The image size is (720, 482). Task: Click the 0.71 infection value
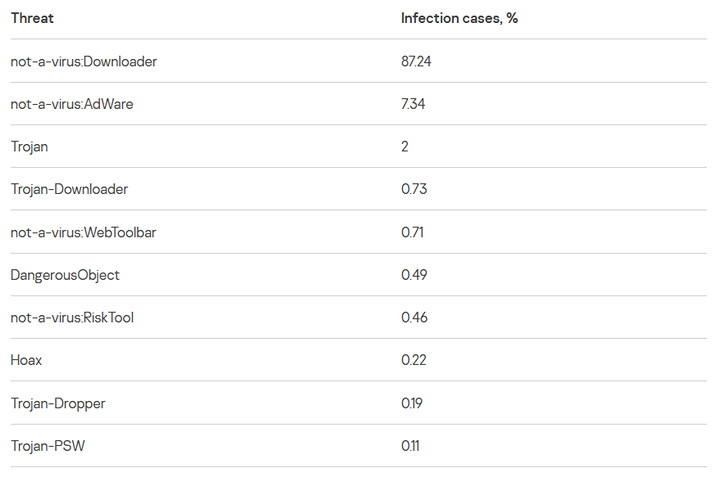413,232
